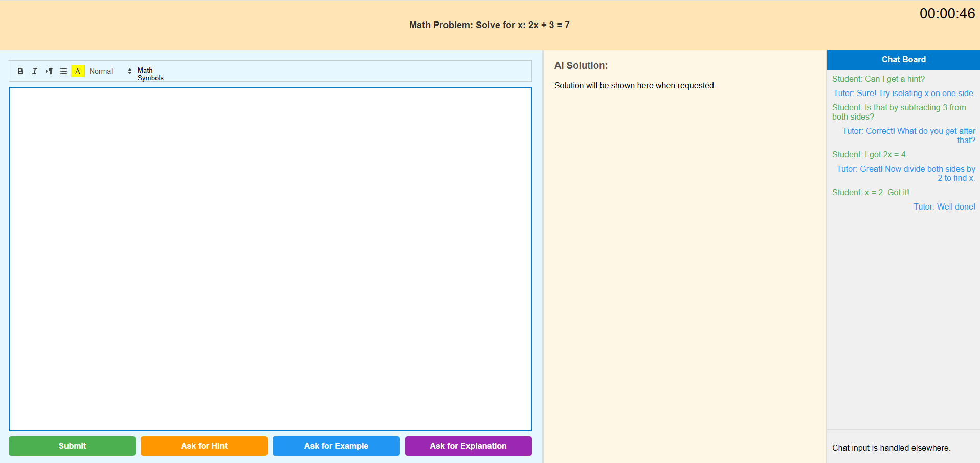This screenshot has width=980, height=463.
Task: Click the paragraph direction icon
Action: coord(49,71)
